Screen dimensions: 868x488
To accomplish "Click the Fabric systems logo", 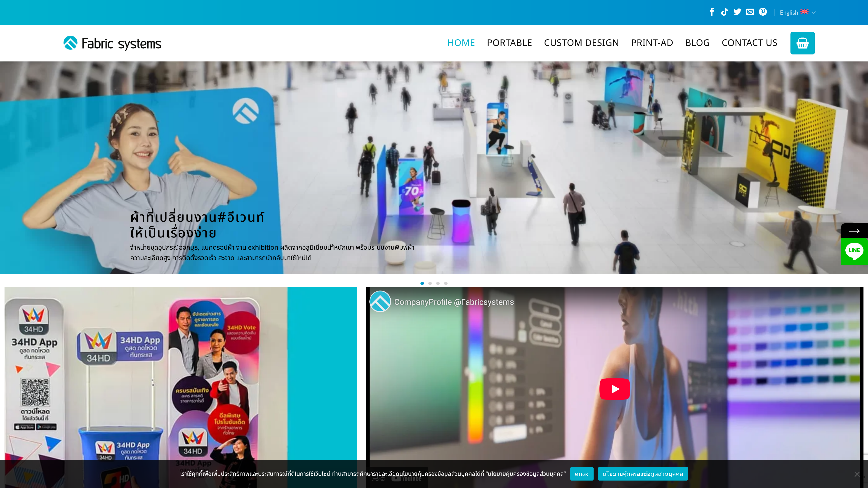I will [113, 43].
